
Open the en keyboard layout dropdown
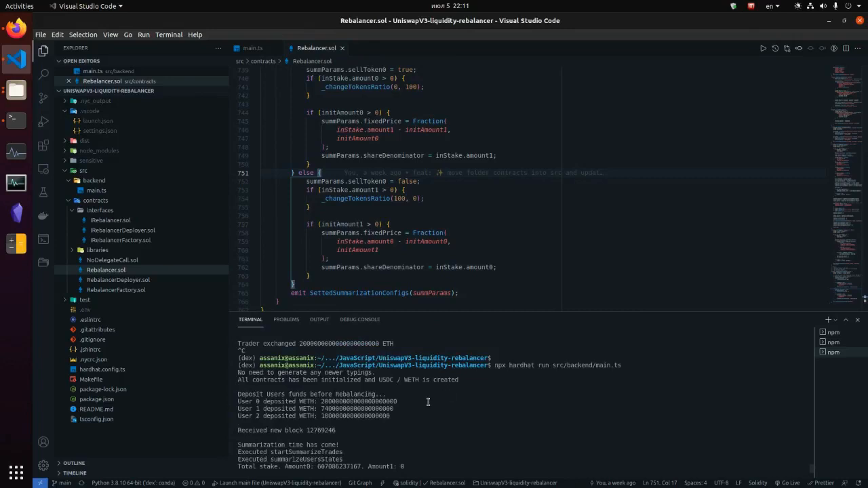pos(773,6)
